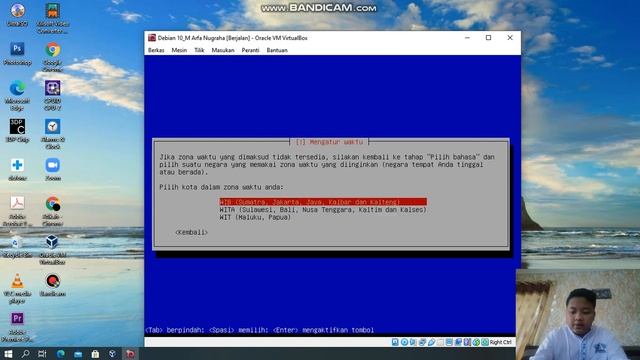640x360 pixels.
Task: Open the Mesin menu
Action: coord(179,50)
